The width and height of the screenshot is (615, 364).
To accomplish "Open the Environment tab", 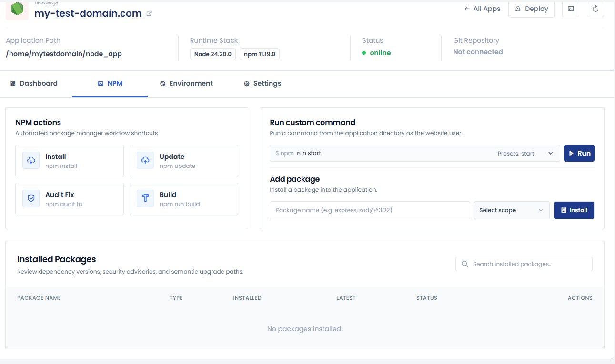I will click(x=186, y=83).
